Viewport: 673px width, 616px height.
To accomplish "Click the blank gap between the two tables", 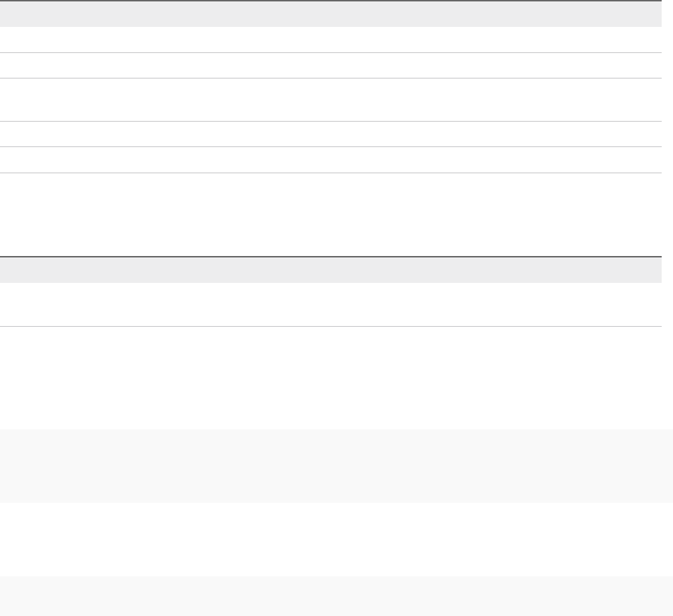I will (331, 214).
